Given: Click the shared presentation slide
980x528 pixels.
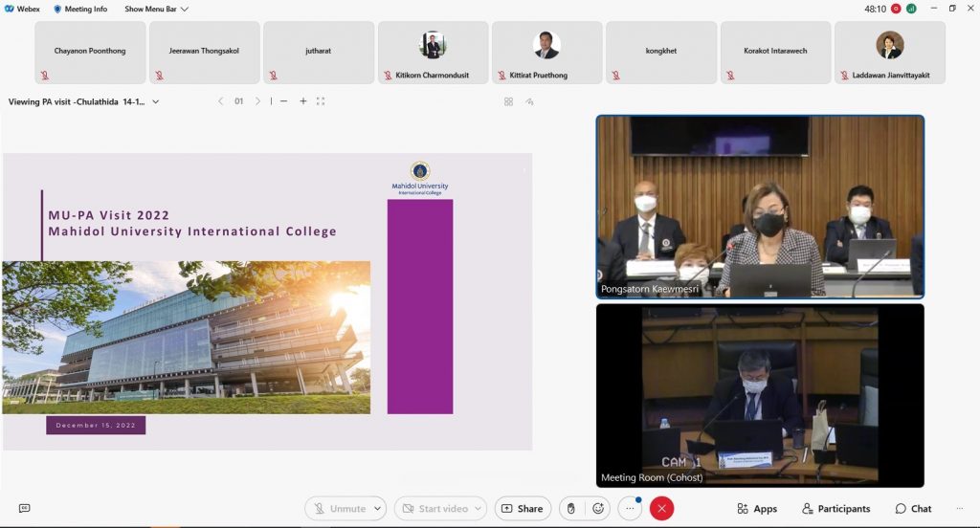Looking at the screenshot, I should pos(268,302).
